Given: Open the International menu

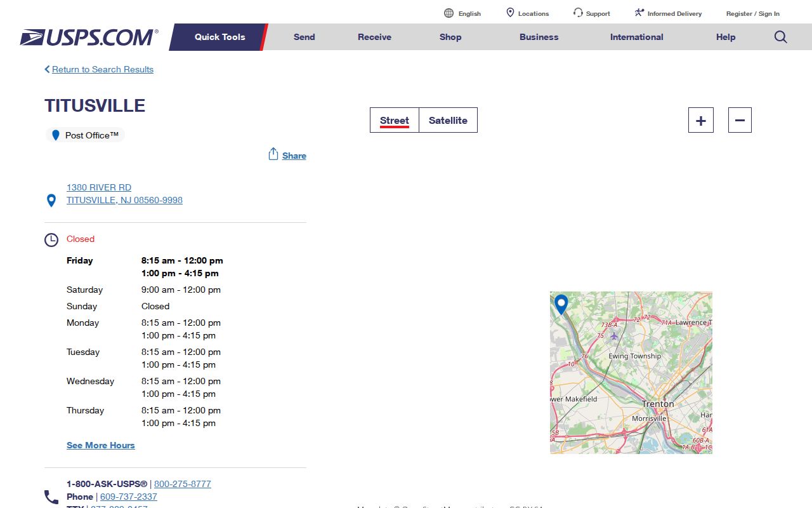Looking at the screenshot, I should coord(637,37).
